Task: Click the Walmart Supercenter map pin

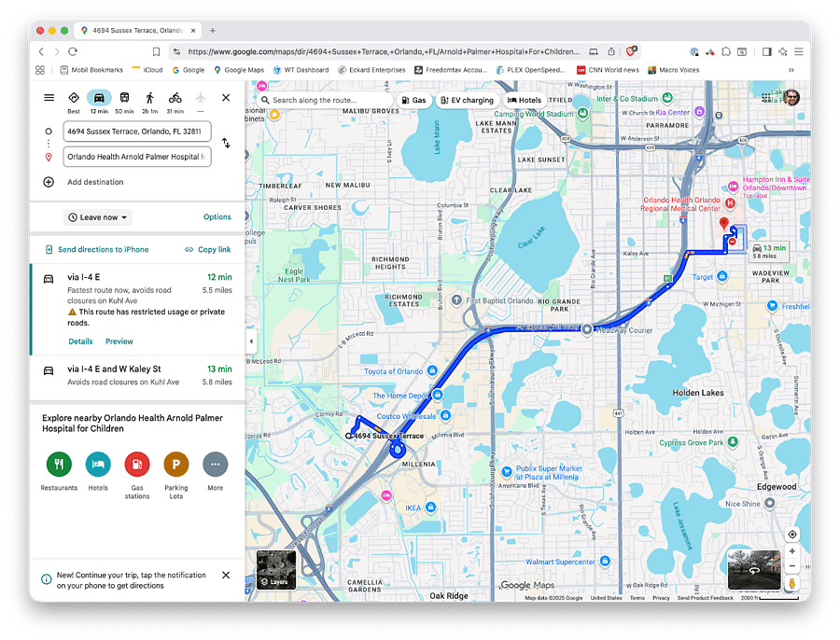Action: coord(605,561)
